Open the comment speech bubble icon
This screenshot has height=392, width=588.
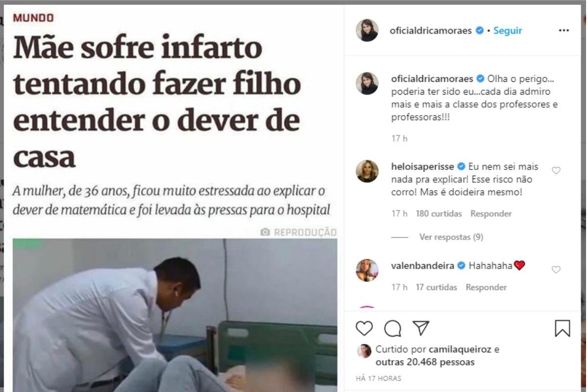coord(392,328)
